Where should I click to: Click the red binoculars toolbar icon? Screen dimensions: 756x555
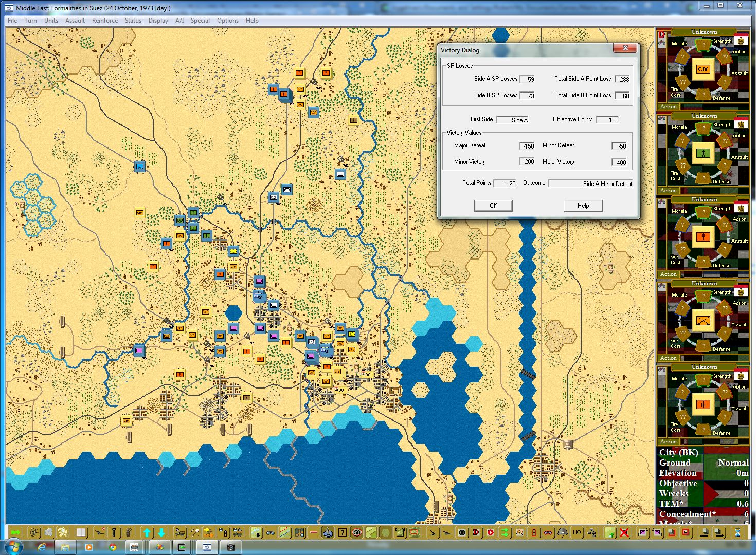pyautogui.click(x=548, y=532)
